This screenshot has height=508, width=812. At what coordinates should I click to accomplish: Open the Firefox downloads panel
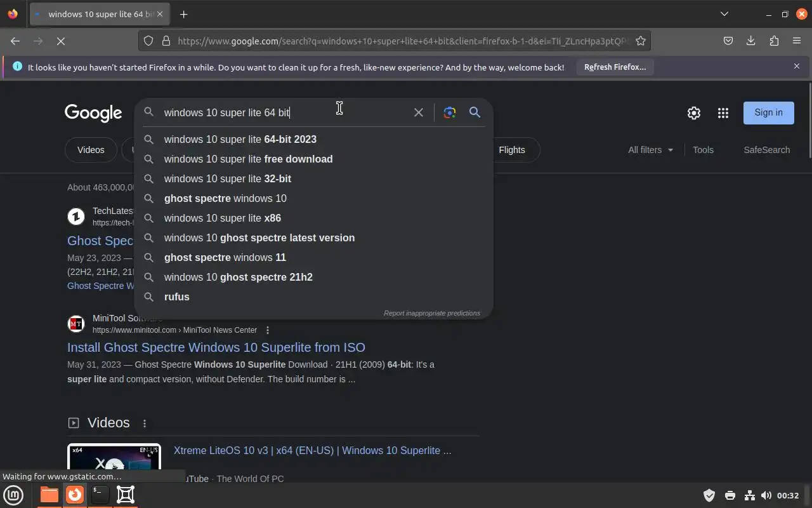point(751,41)
